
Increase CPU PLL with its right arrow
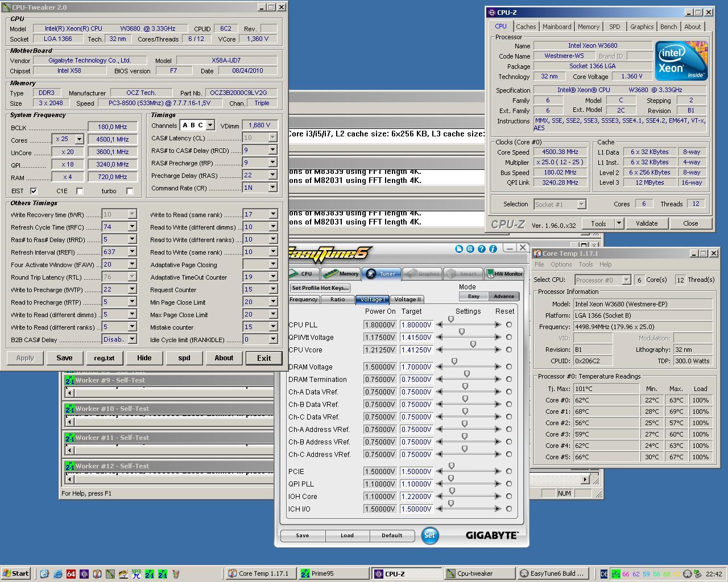tap(498, 325)
